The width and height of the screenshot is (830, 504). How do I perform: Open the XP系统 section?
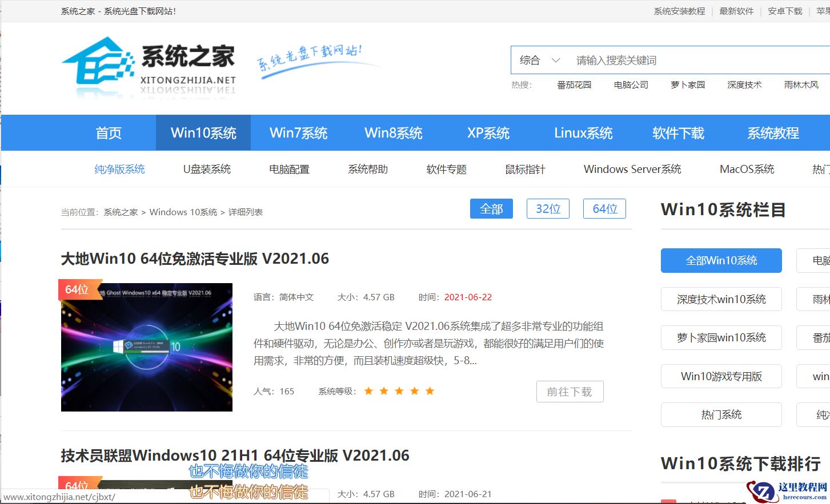pyautogui.click(x=488, y=132)
